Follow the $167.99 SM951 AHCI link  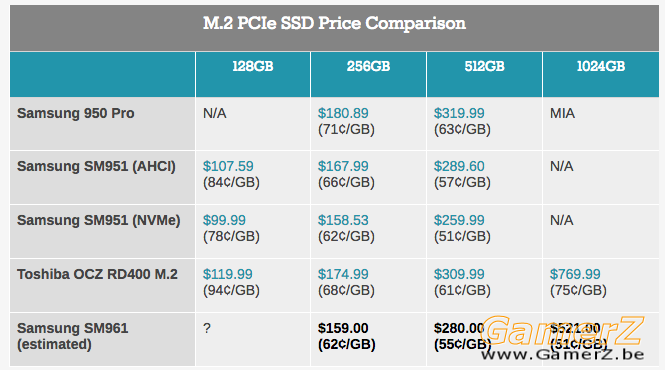(343, 166)
